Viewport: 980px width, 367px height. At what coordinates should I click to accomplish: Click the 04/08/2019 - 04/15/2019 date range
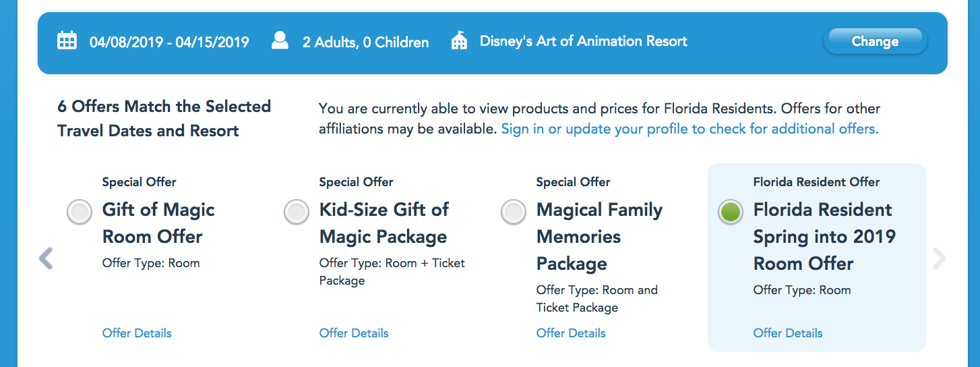169,42
